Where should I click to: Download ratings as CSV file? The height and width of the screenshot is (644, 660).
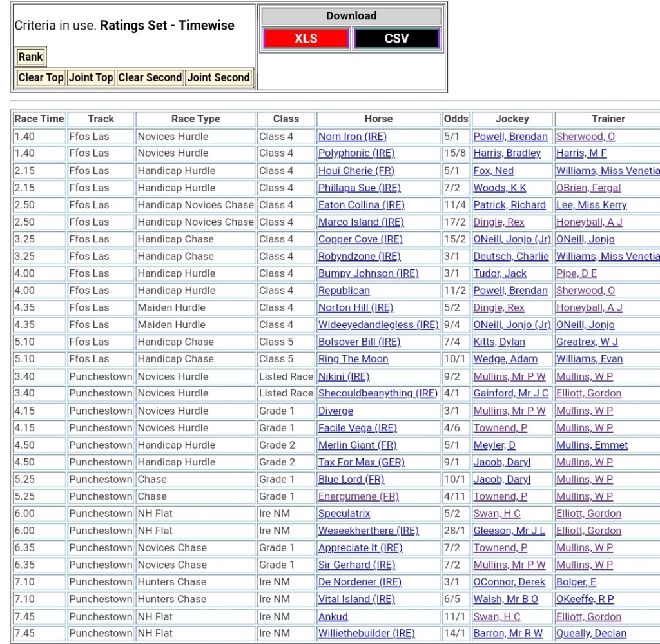click(x=396, y=39)
